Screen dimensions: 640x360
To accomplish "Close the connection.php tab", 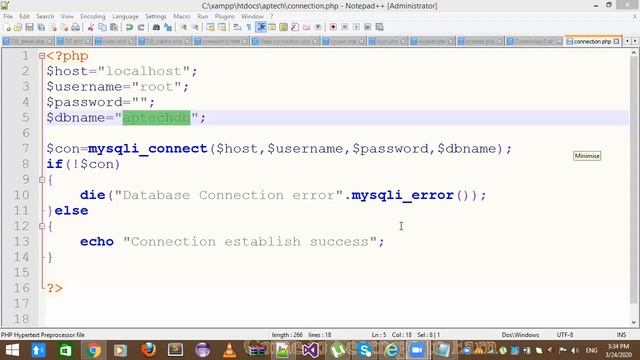I will tap(616, 41).
